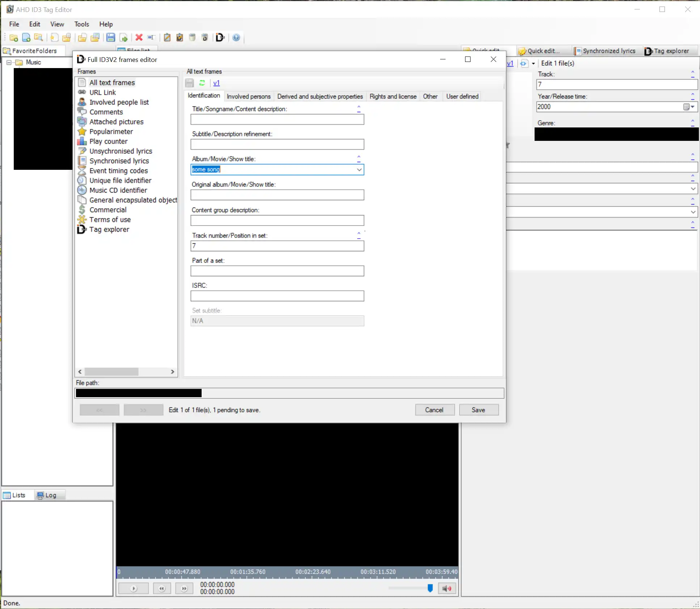Screen dimensions: 700x609
Task: Click the help question mark toolbar icon
Action: pos(236,37)
